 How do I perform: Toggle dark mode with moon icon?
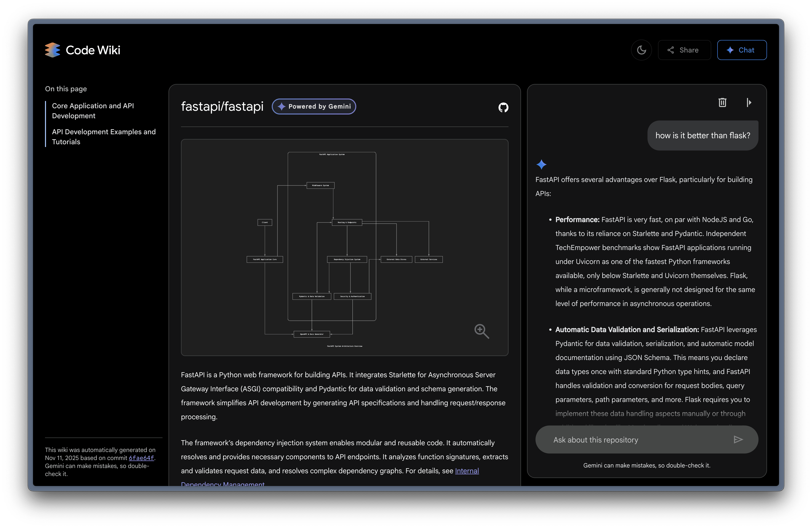641,50
